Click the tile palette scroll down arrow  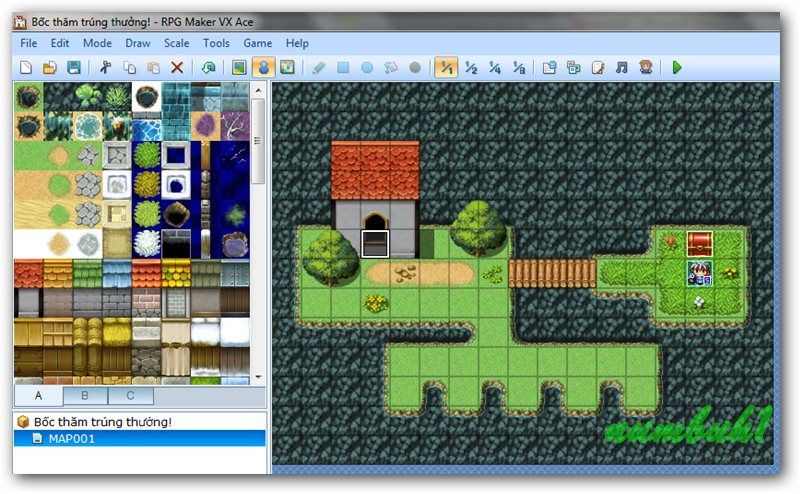point(258,378)
